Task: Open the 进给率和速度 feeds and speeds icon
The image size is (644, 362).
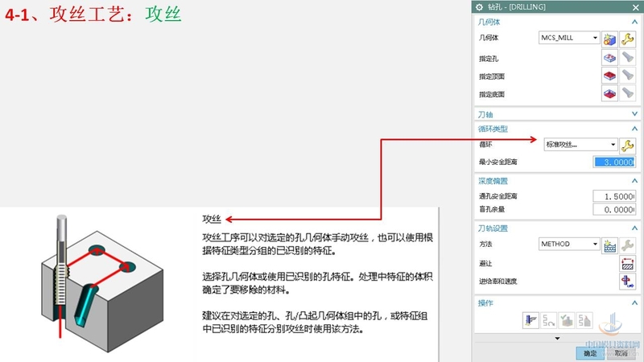Action: tap(628, 282)
